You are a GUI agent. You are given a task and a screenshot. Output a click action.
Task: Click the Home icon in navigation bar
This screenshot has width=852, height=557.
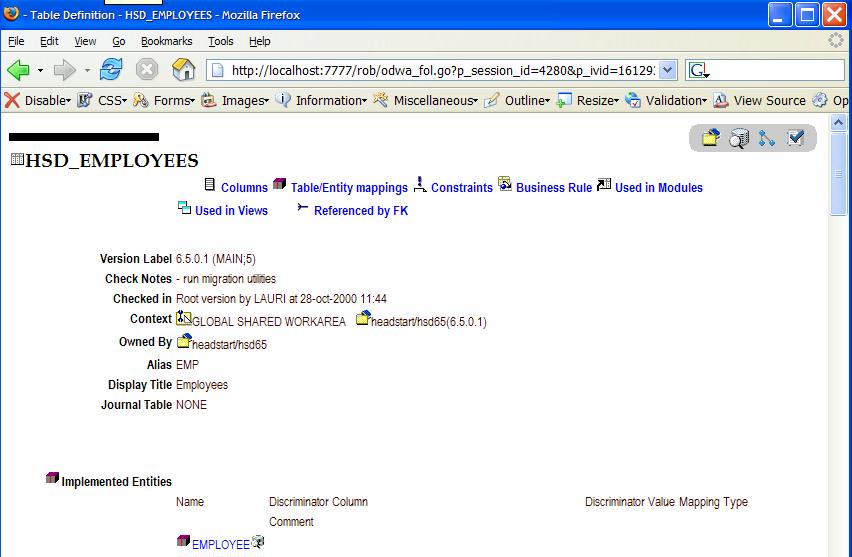pyautogui.click(x=183, y=69)
